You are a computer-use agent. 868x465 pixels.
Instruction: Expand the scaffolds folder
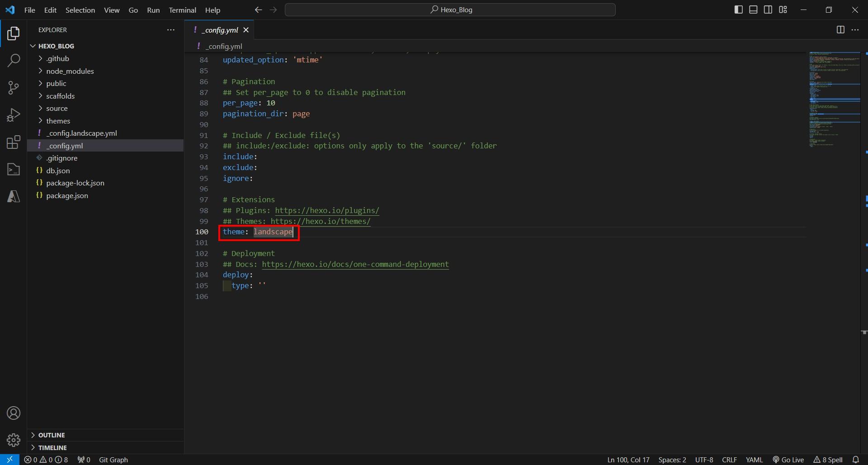pyautogui.click(x=105, y=96)
